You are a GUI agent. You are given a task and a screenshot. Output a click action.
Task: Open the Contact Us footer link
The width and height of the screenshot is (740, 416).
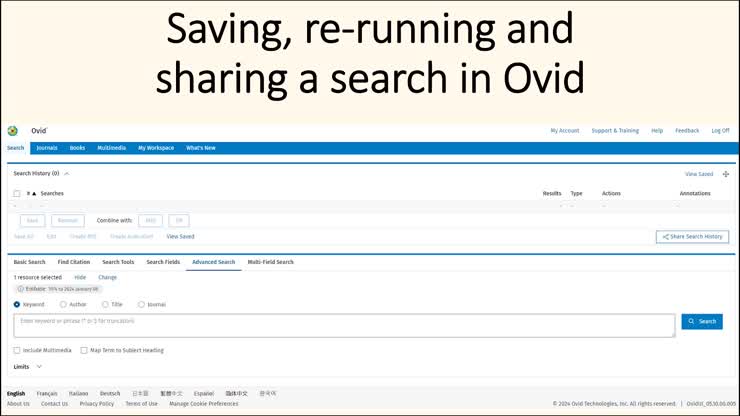pos(54,404)
